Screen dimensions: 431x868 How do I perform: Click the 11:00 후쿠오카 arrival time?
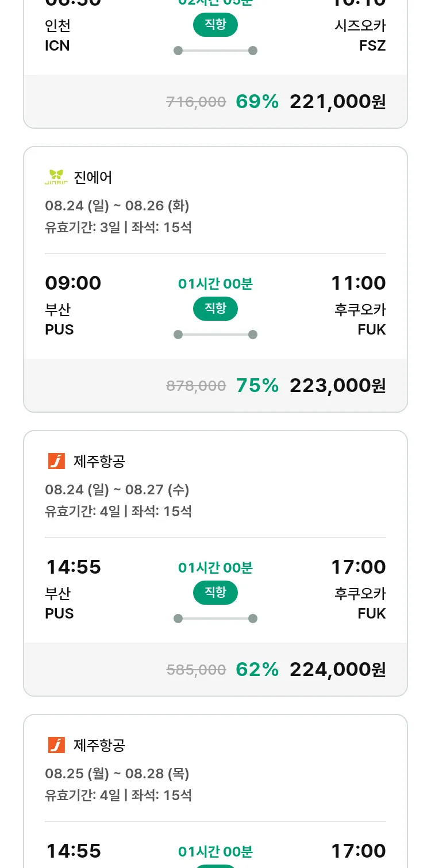click(358, 283)
